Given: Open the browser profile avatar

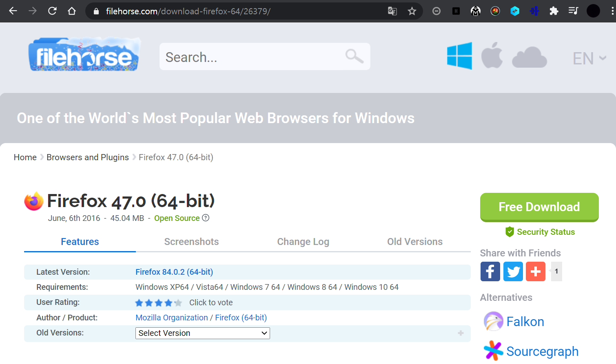Looking at the screenshot, I should tap(593, 11).
